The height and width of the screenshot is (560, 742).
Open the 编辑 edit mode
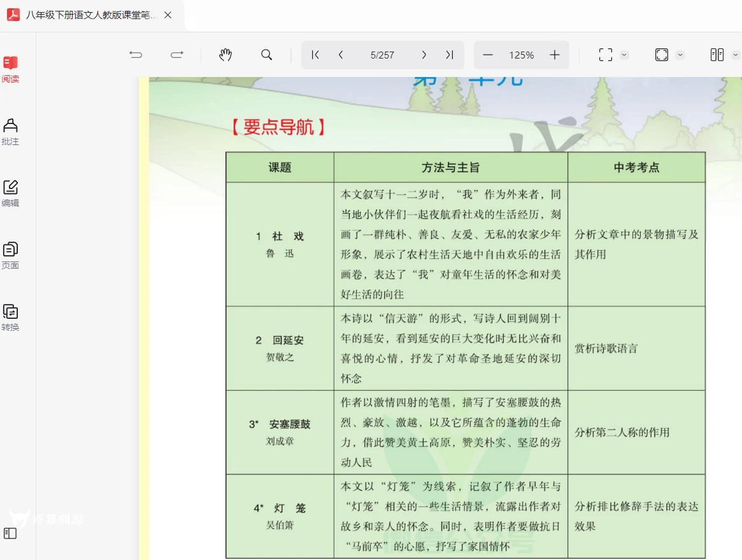10,193
